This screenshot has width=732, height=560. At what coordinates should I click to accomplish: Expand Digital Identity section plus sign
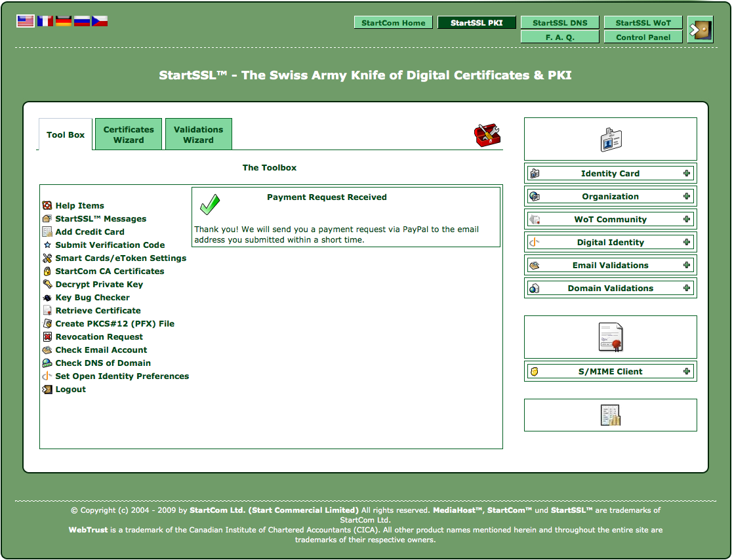coord(686,242)
